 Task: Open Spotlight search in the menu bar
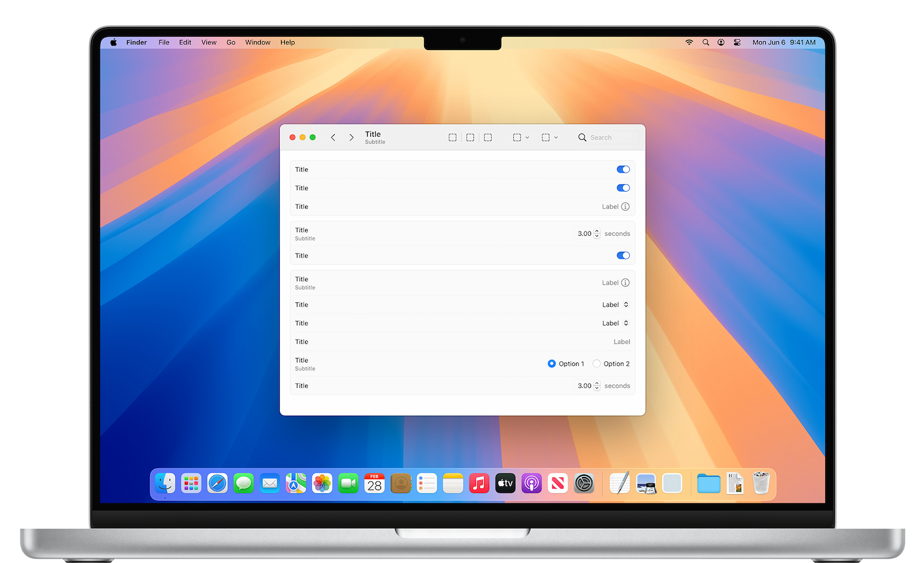click(x=706, y=42)
